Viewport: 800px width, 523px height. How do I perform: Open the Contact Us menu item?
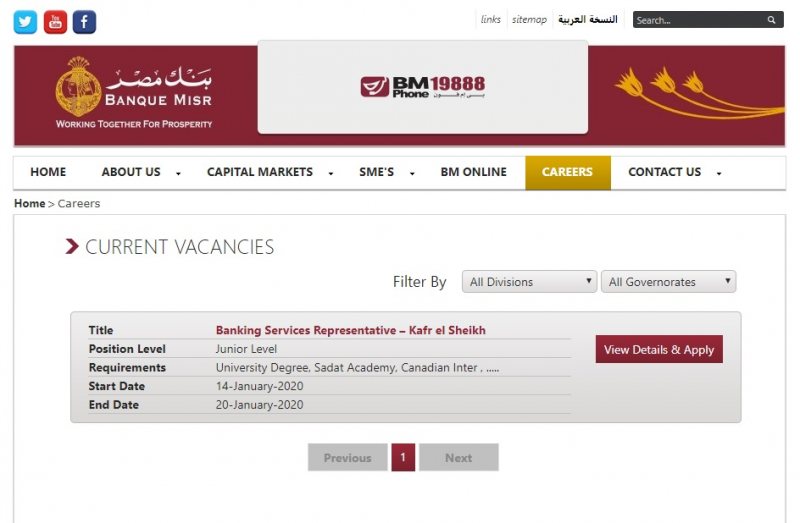coord(664,172)
